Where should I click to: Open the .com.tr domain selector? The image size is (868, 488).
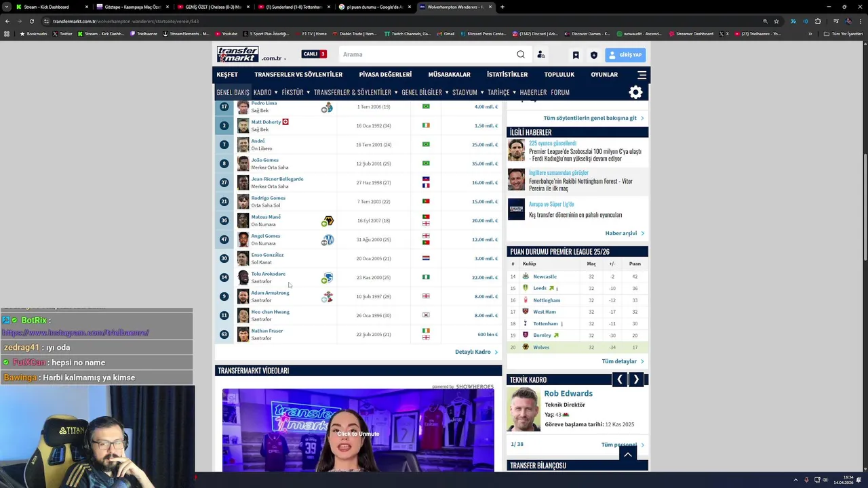pos(274,58)
